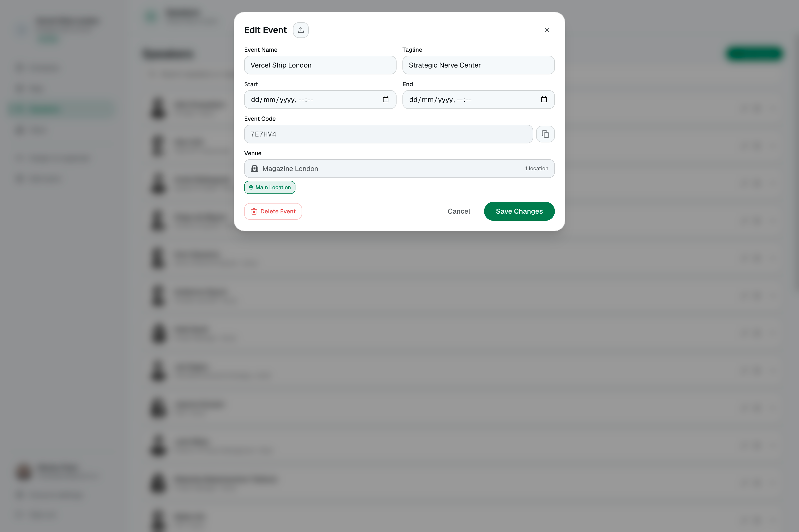Viewport: 799px width, 532px height.
Task: Copy the event code with copy icon
Action: pos(545,134)
